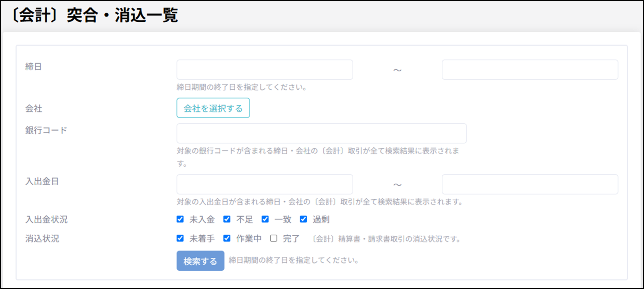The image size is (644, 289).
Task: Toggle the 一致 checkbox
Action: [x=265, y=219]
